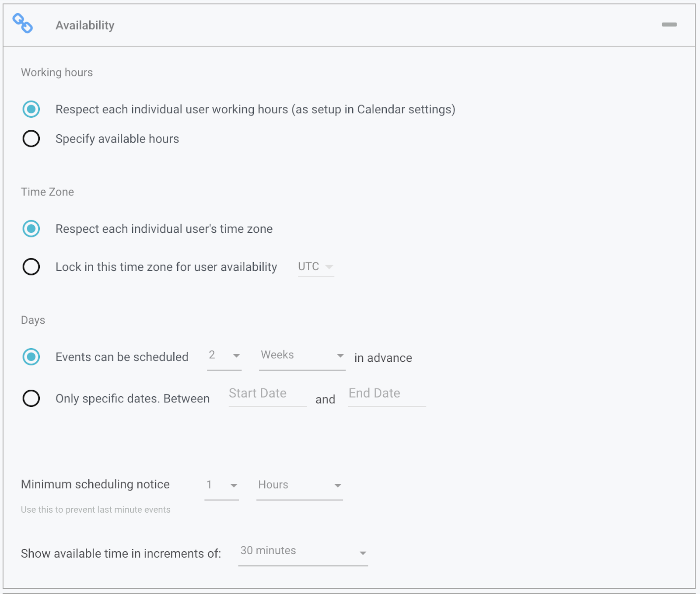Click the Availability header label
The width and height of the screenshot is (700, 594).
(x=85, y=25)
